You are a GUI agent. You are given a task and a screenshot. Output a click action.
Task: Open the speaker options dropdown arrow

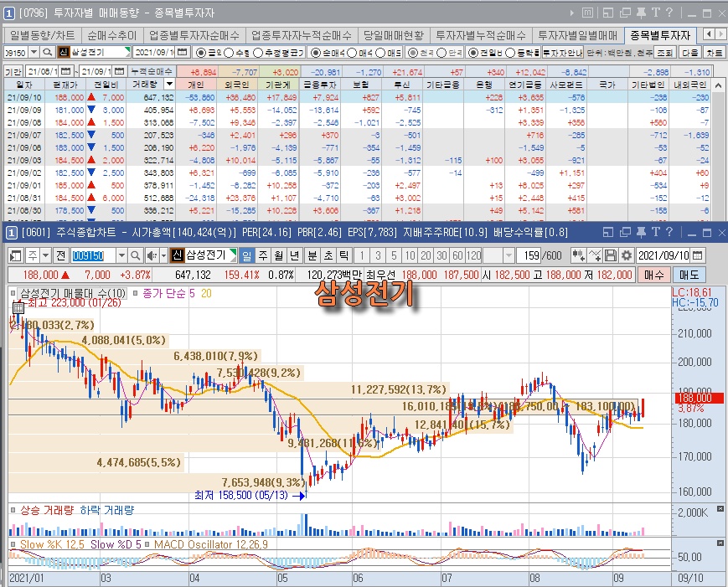163,255
